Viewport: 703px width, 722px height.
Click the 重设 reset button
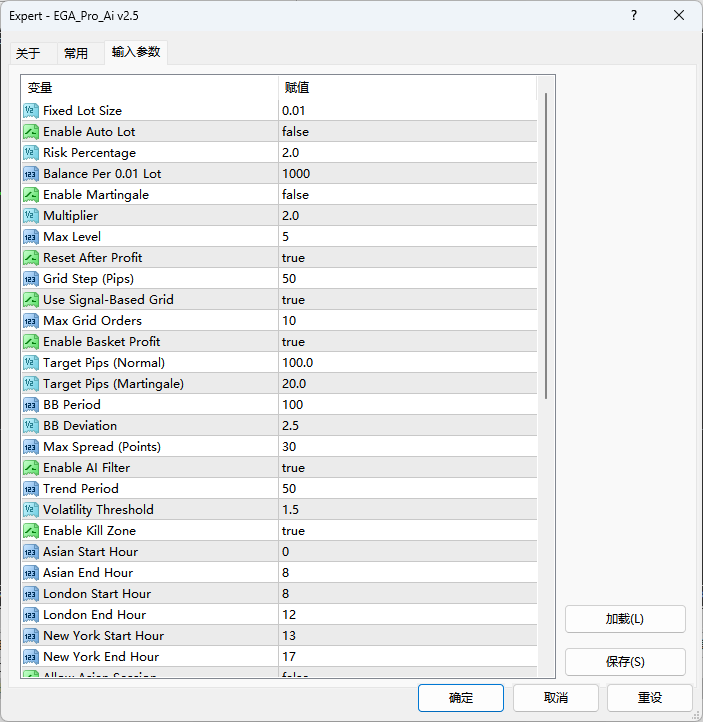[x=650, y=698]
